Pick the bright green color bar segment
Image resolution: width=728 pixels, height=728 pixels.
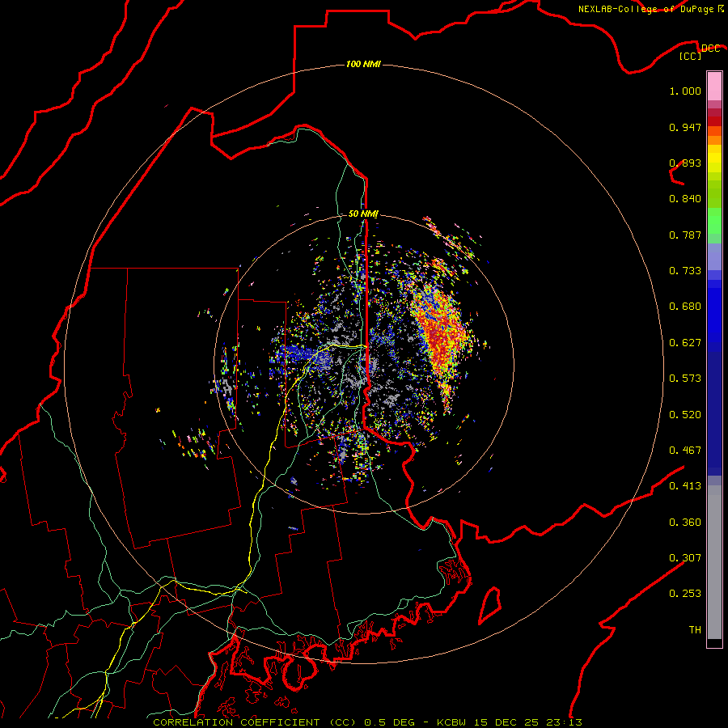point(714,221)
